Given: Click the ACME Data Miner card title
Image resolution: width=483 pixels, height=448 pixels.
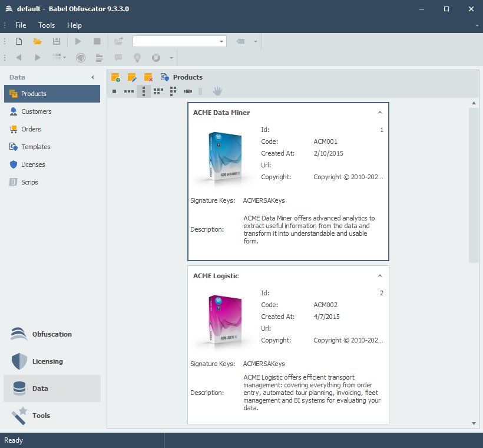Looking at the screenshot, I should [x=221, y=113].
